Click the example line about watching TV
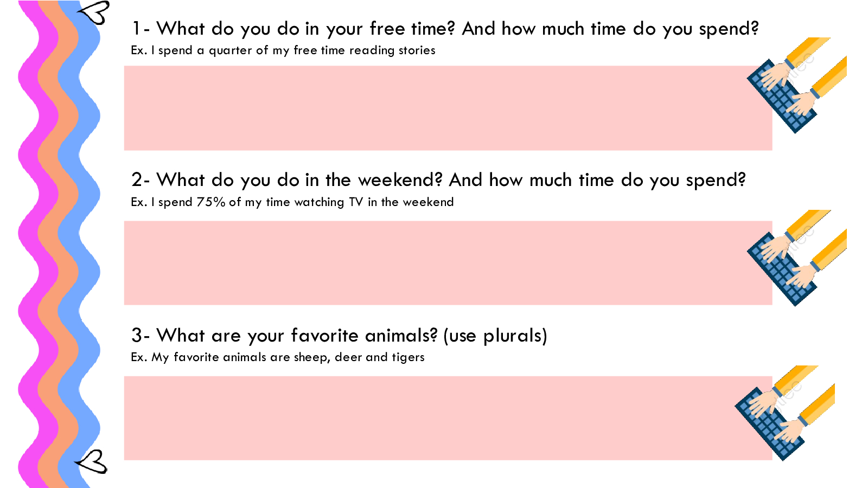868x488 pixels. point(292,202)
